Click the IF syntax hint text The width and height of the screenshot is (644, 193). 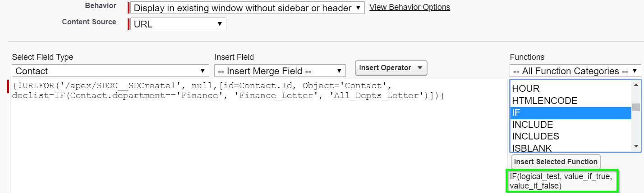click(561, 181)
